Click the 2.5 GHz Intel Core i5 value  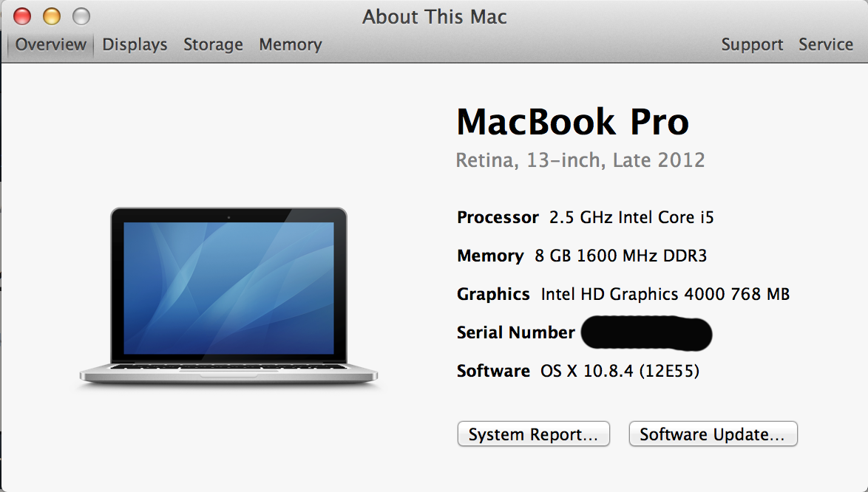[631, 217]
